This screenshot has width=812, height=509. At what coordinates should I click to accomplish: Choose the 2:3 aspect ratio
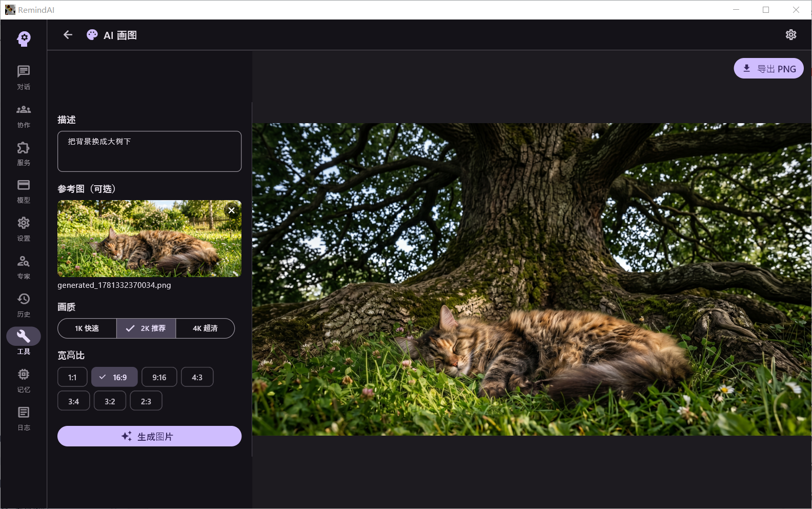click(x=146, y=401)
